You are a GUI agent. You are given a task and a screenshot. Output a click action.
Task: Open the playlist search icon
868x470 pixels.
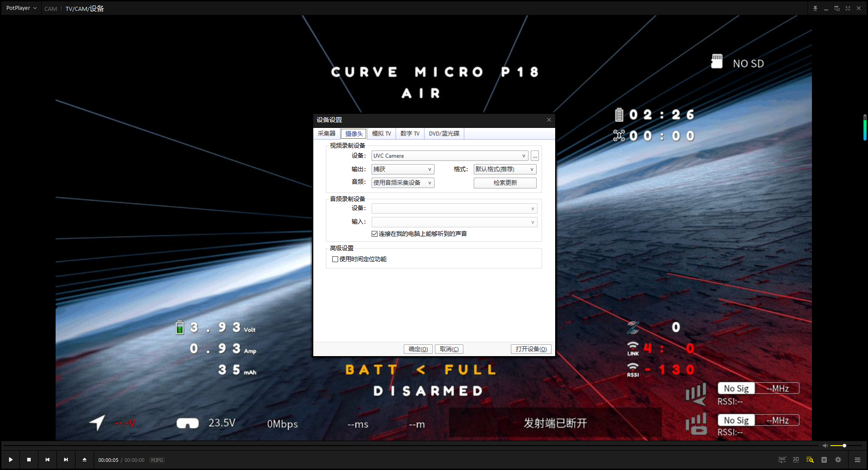coord(810,460)
